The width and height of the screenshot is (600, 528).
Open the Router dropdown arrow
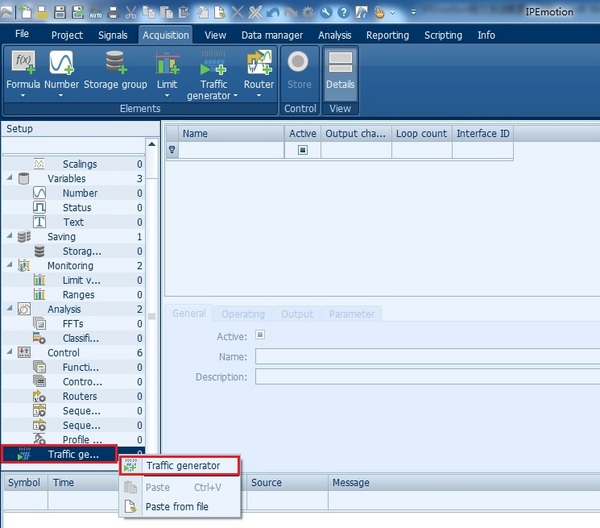[259, 95]
